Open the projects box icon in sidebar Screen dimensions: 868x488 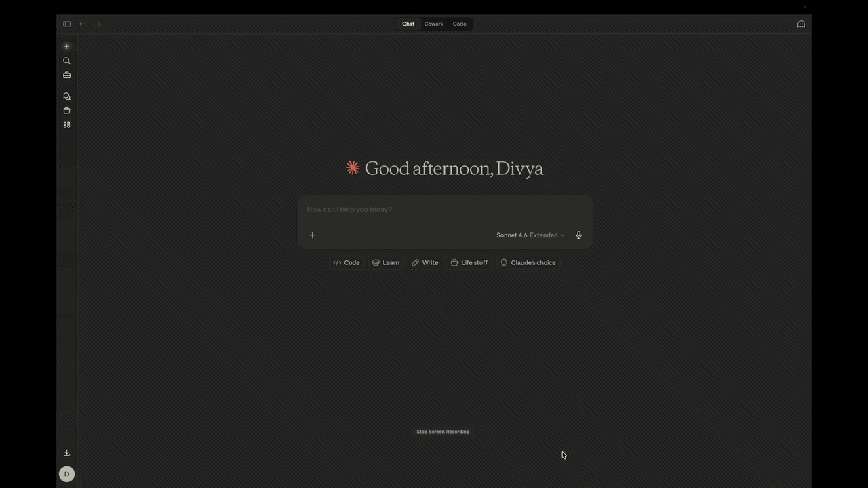pos(66,110)
